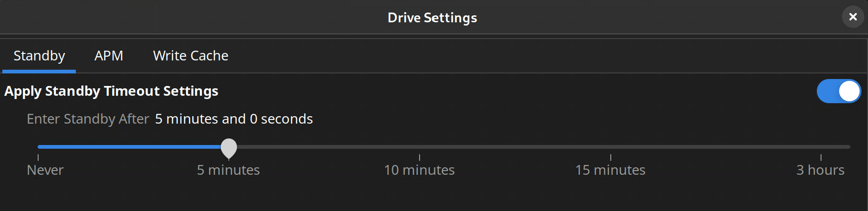Image resolution: width=868 pixels, height=211 pixels.
Task: Set slider to the 10 minutes mark
Action: pos(420,147)
